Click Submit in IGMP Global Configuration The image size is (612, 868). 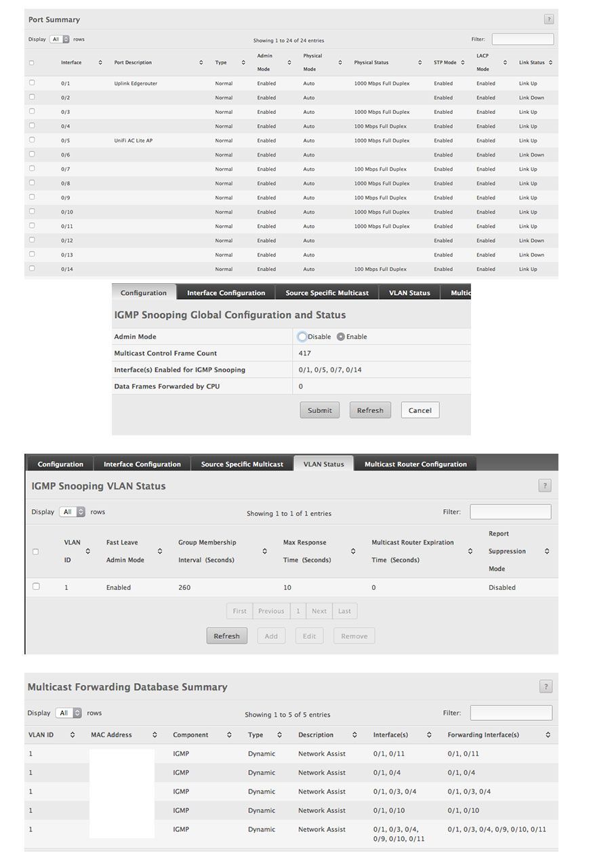pos(320,410)
